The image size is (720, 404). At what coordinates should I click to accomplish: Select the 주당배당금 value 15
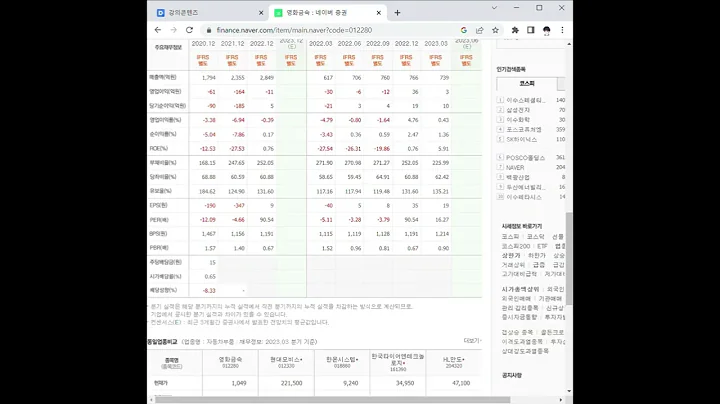pos(212,263)
